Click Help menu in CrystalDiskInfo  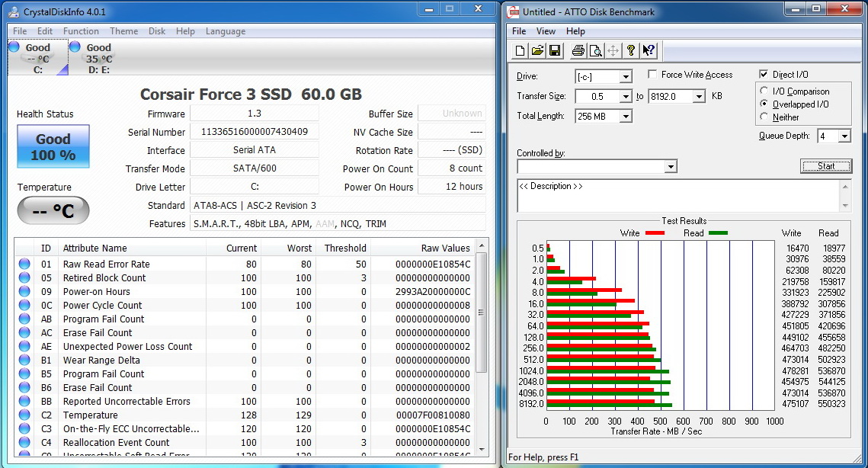[x=185, y=31]
